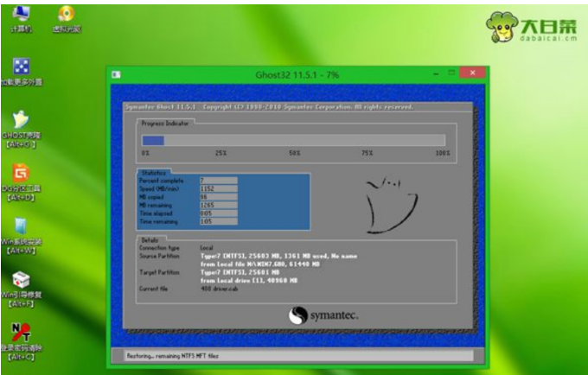588x375 pixels.
Task: Click the Percent complete value field
Action: pos(218,181)
